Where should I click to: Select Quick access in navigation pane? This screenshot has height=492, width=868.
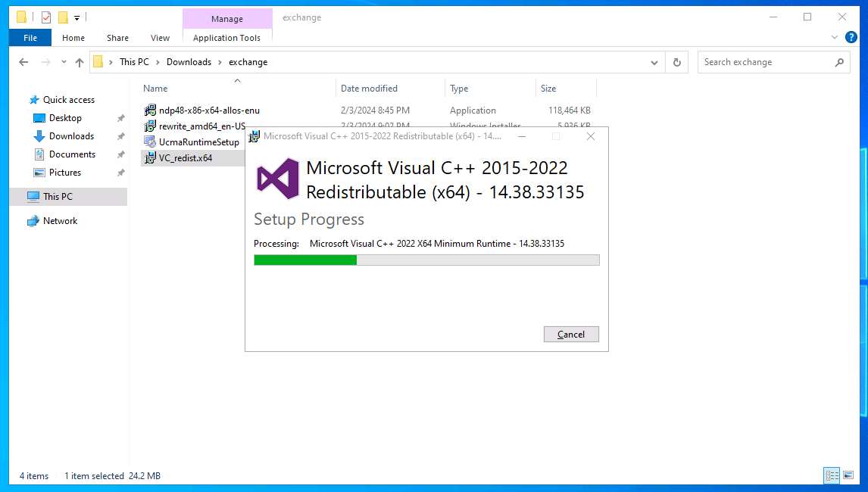point(69,100)
